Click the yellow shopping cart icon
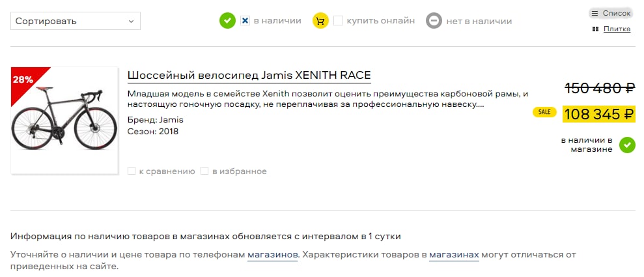Viewport: 644px width, 277px height. click(x=321, y=21)
